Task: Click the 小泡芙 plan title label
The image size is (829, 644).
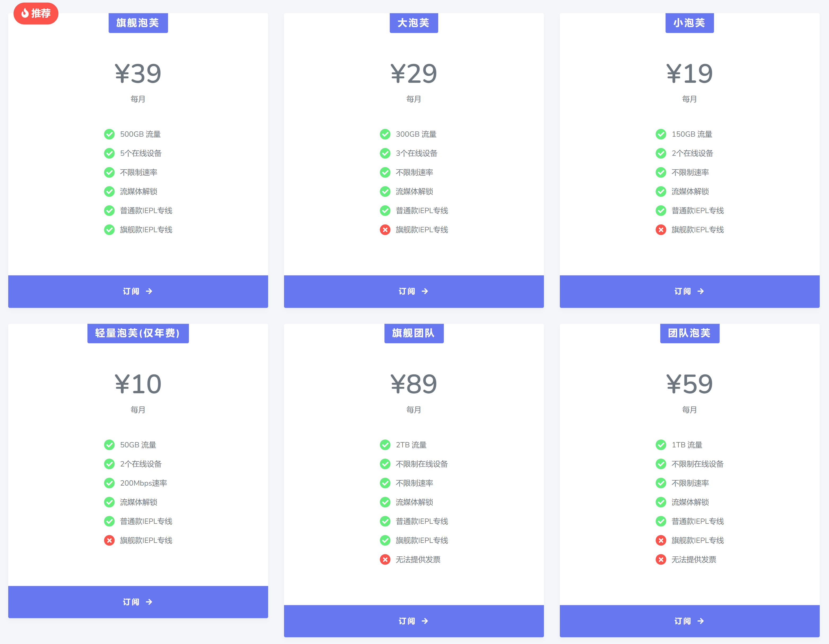Action: (x=689, y=23)
